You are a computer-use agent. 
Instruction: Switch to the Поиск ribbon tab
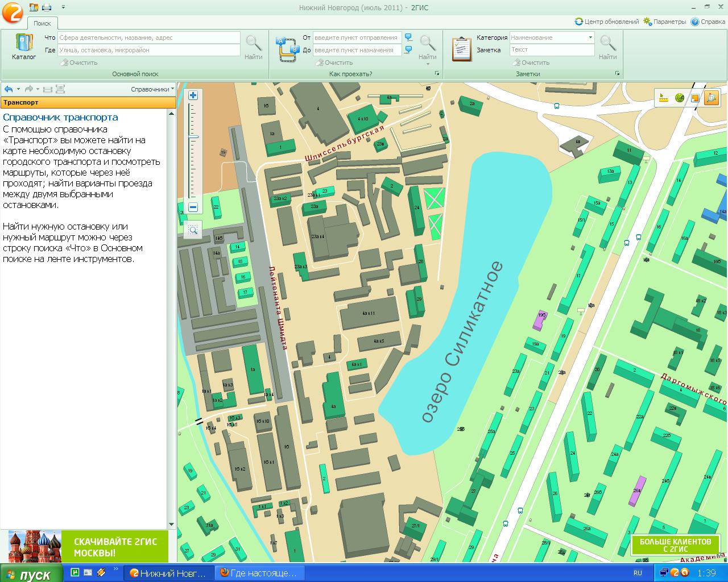coord(42,23)
